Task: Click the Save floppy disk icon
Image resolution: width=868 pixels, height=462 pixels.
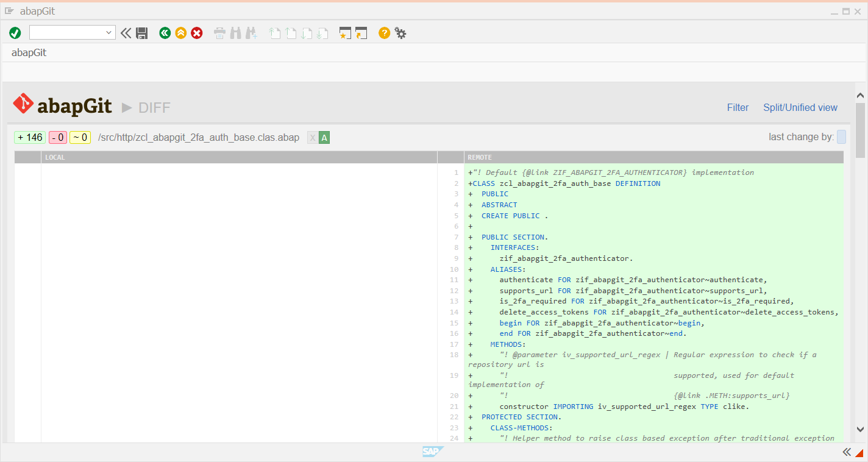Action: pos(142,33)
